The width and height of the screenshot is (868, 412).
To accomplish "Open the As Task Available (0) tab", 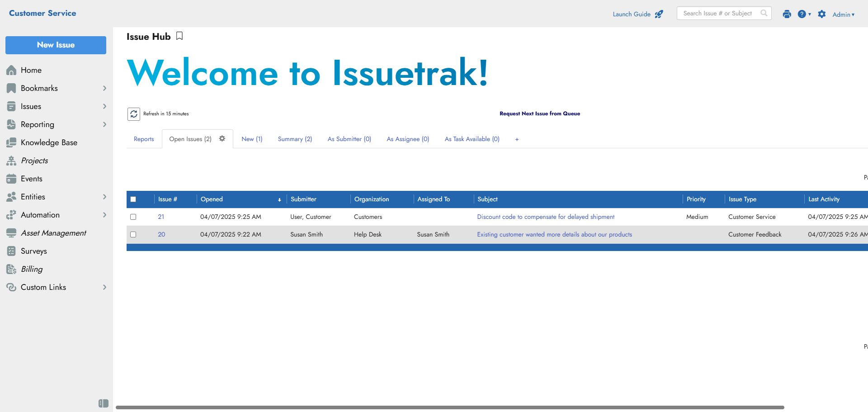I will [472, 139].
